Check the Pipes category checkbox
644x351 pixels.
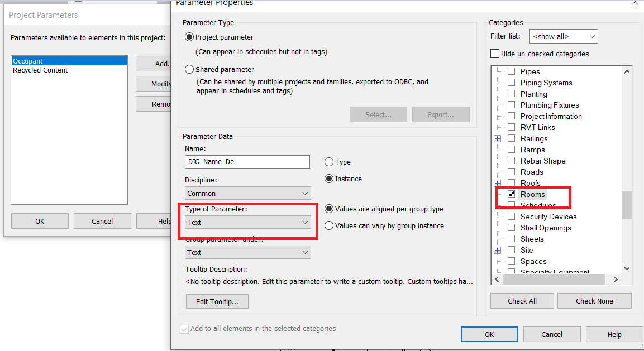[x=511, y=71]
